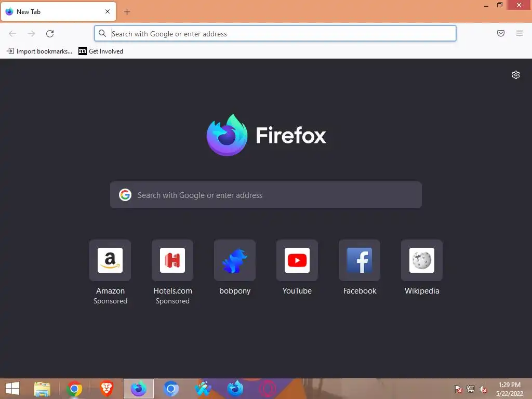Click Import bookmarks toolbar item
The width and height of the screenshot is (532, 399).
[39, 51]
